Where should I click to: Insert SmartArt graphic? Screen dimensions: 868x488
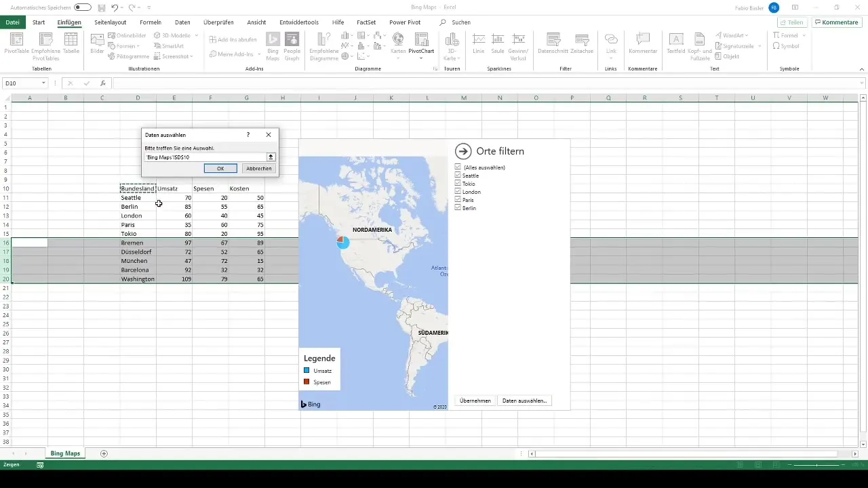coord(168,46)
